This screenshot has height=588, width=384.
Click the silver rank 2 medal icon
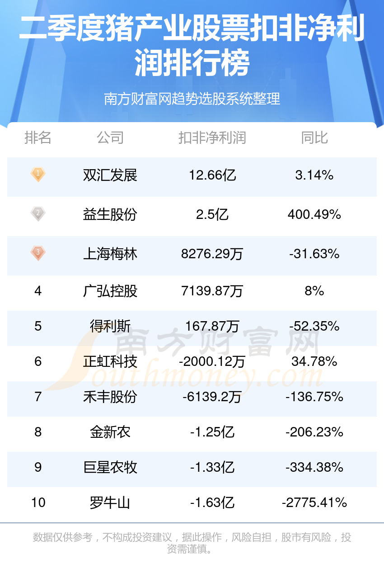coord(38,213)
